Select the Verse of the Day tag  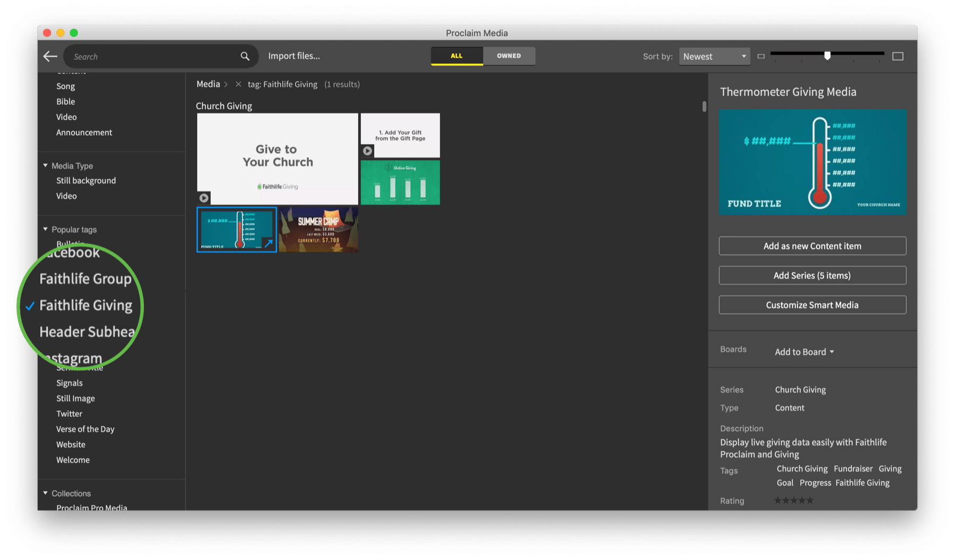coord(85,429)
